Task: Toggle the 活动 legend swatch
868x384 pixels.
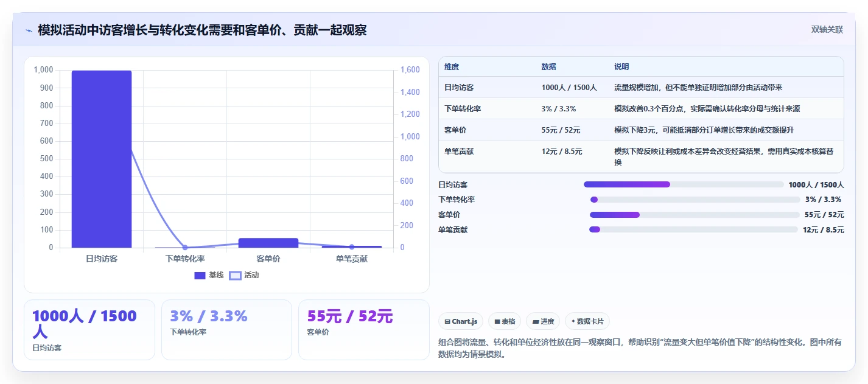Action: click(x=235, y=276)
